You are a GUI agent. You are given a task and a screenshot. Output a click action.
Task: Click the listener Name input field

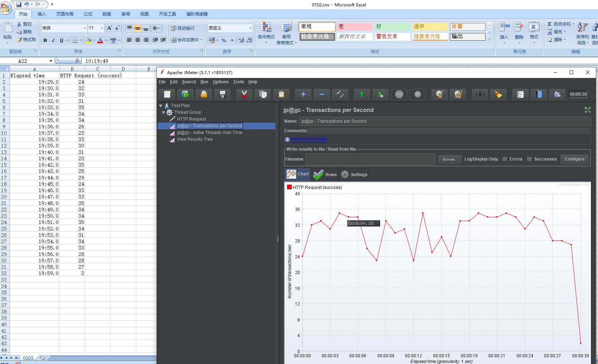coord(445,121)
